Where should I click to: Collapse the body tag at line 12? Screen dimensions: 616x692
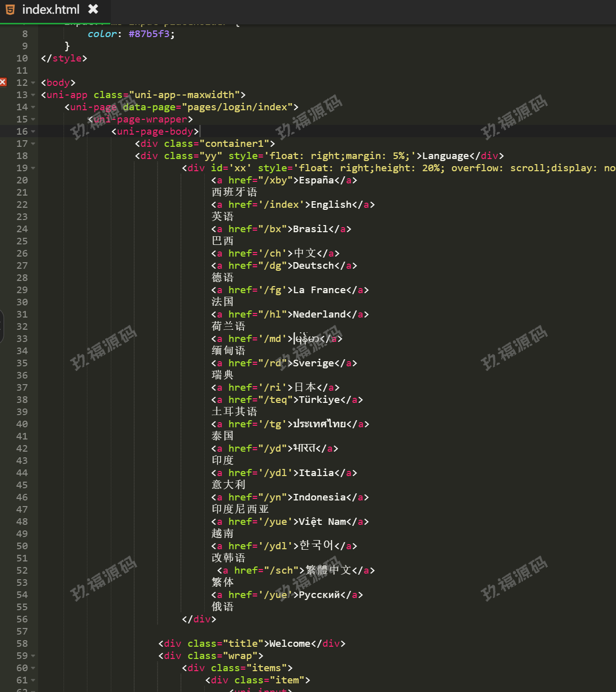point(34,83)
